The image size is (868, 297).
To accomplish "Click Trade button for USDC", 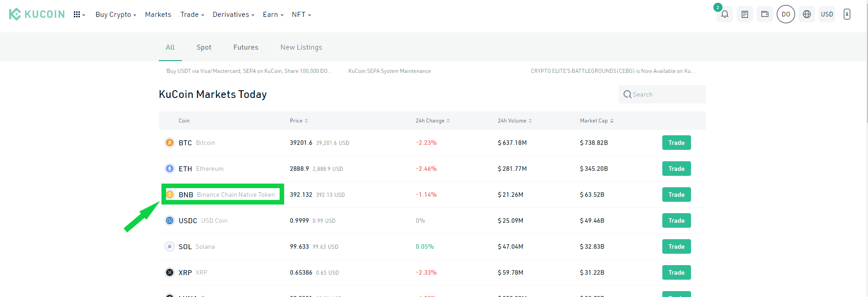I will [x=676, y=220].
